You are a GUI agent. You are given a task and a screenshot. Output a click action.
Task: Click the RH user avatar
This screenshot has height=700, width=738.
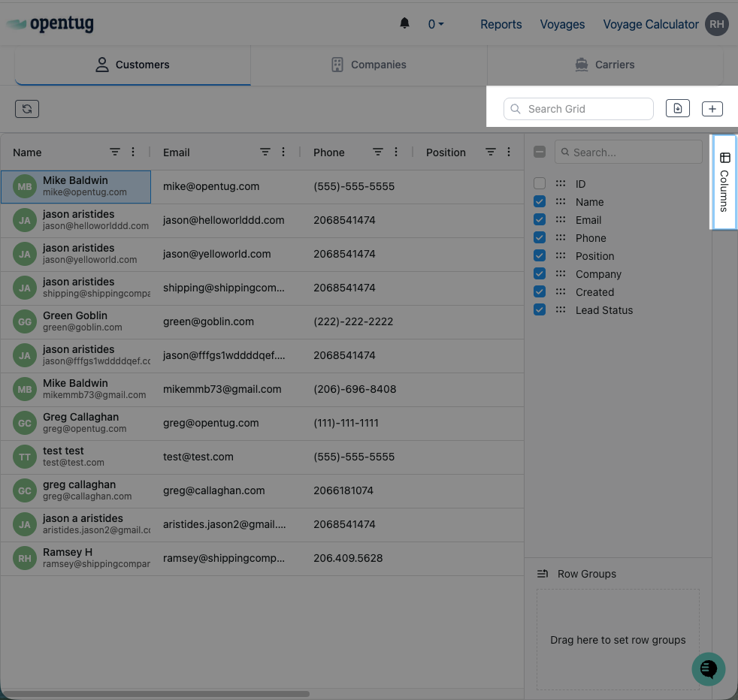[717, 24]
